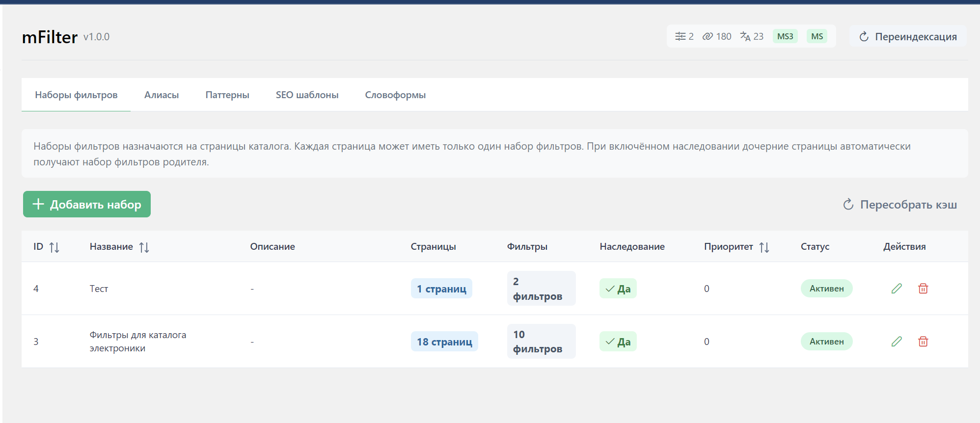Click the Активен status badge for row 3
The width and height of the screenshot is (980, 423).
(826, 342)
